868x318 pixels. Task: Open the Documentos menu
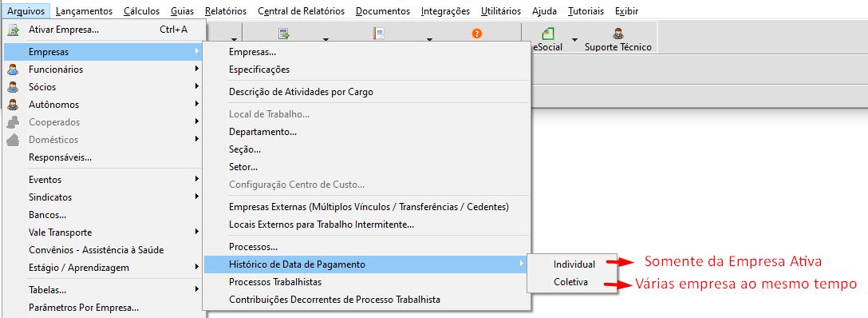click(x=383, y=11)
